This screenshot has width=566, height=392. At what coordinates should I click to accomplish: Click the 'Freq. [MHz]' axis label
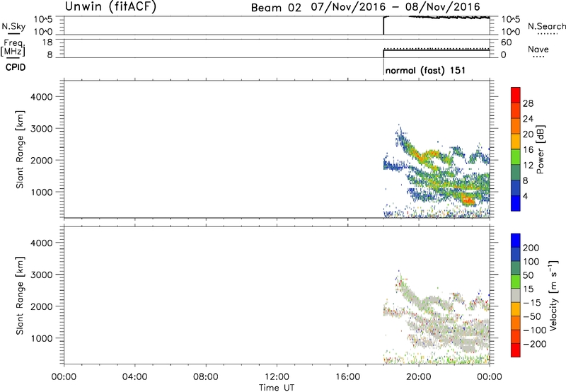pos(13,47)
